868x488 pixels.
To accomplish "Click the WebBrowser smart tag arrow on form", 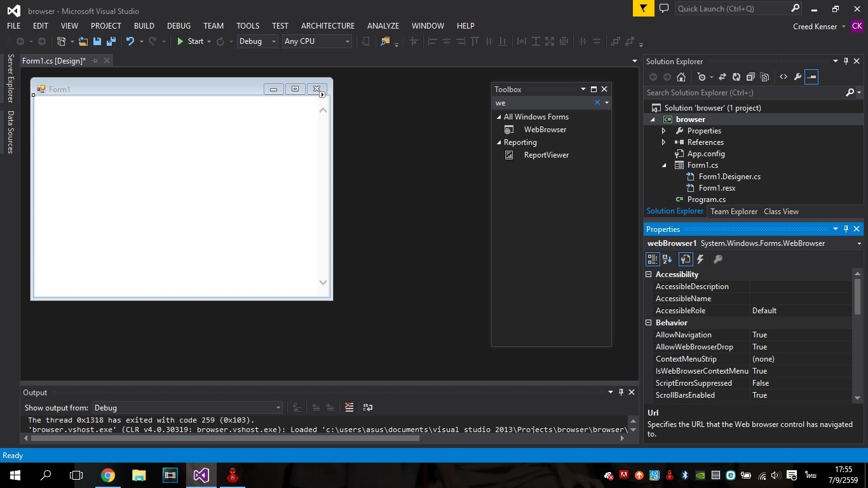I will [322, 95].
